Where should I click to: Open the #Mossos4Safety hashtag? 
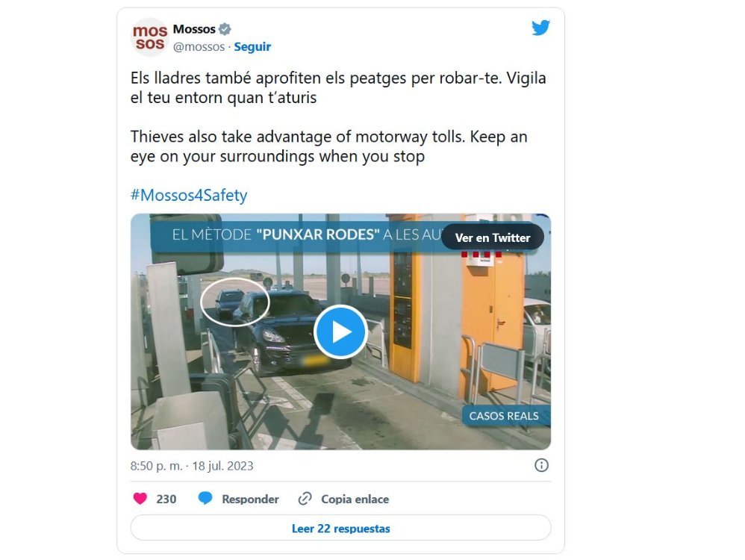(x=189, y=195)
